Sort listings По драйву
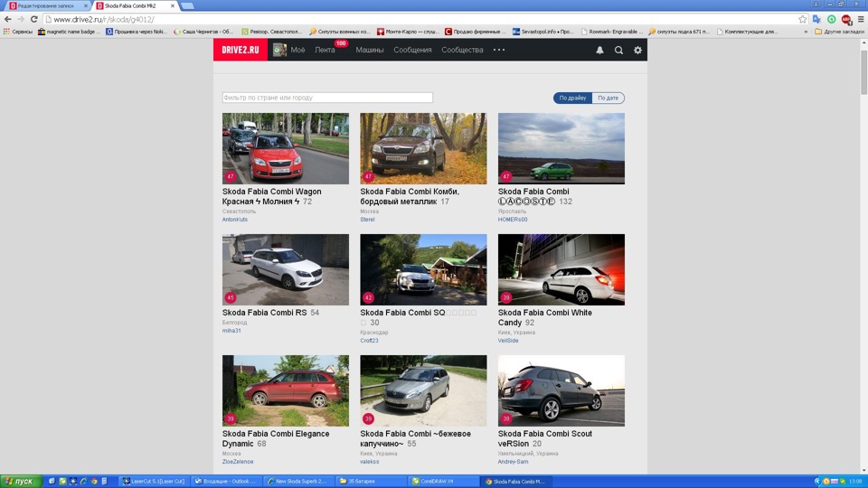Image resolution: width=868 pixels, height=488 pixels. tap(572, 98)
